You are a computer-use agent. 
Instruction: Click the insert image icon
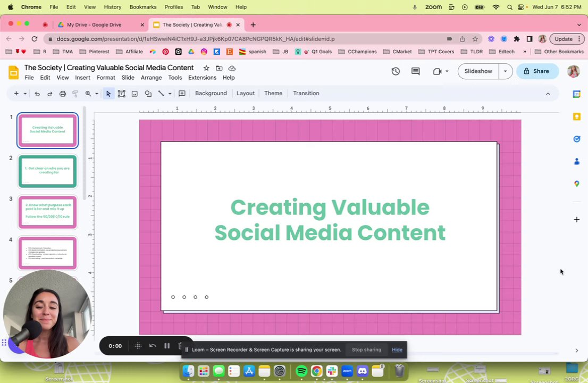tap(135, 94)
